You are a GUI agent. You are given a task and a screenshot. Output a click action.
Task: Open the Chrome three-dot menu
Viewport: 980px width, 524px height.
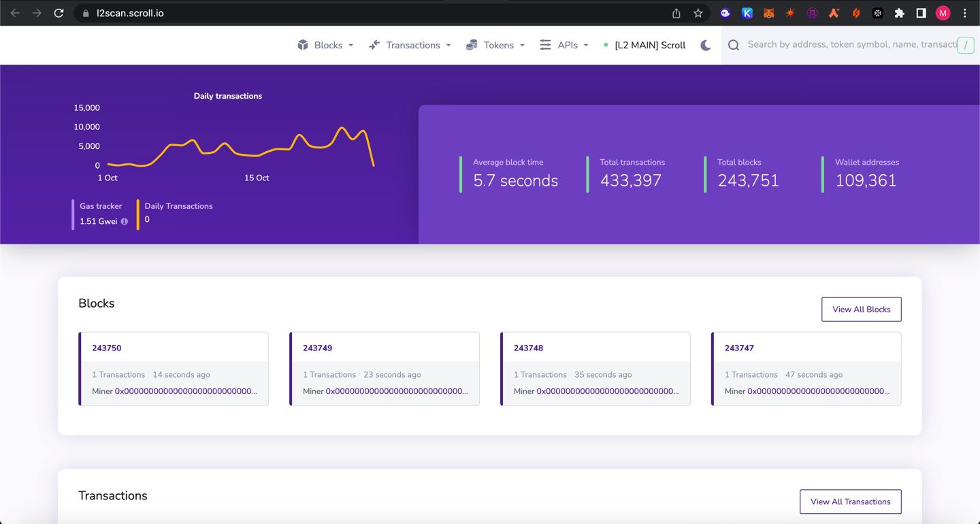coord(965,13)
